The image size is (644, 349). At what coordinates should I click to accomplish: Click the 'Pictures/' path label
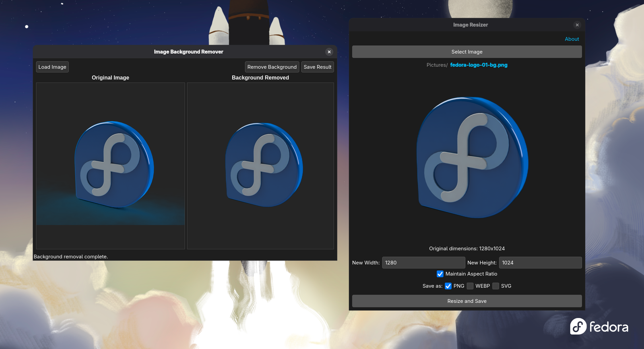437,65
